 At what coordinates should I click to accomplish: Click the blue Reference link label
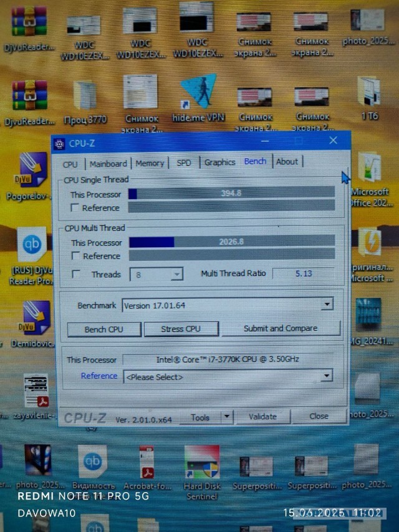99,376
